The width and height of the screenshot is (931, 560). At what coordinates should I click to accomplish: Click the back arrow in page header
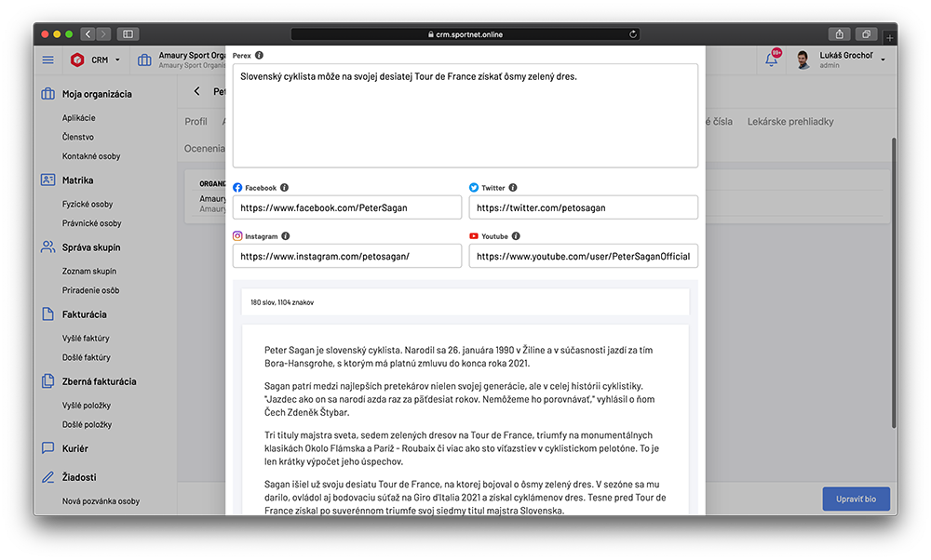pyautogui.click(x=197, y=91)
